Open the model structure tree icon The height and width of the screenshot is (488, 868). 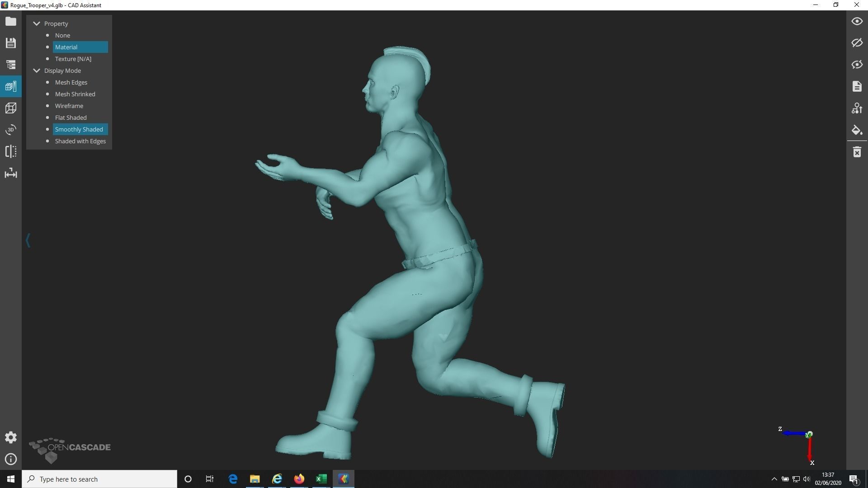[11, 65]
